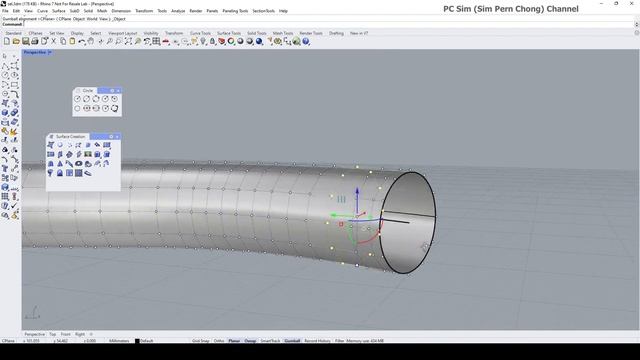Viewport: 640px width, 360px height.
Task: Click the black Default layer color swatch
Action: tap(137, 341)
